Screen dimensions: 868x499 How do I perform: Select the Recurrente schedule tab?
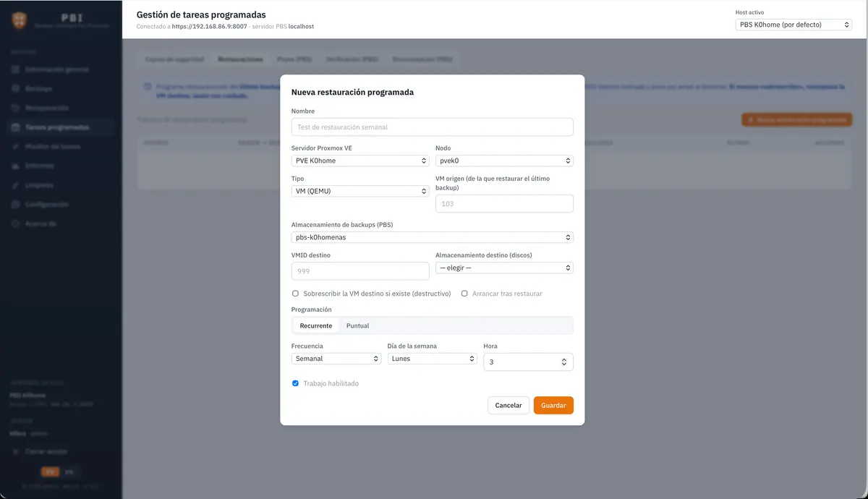pos(316,325)
